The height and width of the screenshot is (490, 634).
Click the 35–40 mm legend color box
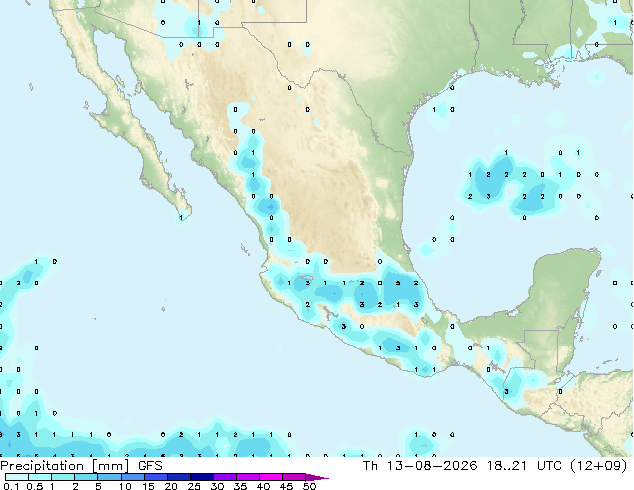tap(247, 477)
